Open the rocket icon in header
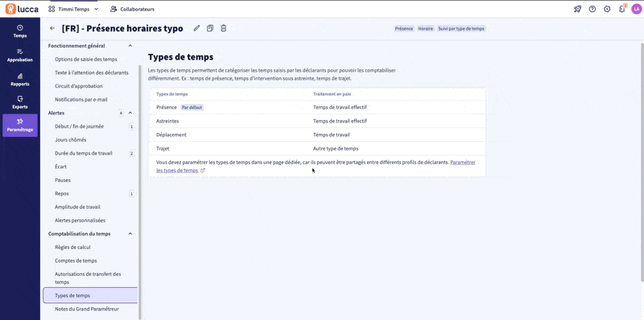The width and height of the screenshot is (644, 320). (577, 9)
